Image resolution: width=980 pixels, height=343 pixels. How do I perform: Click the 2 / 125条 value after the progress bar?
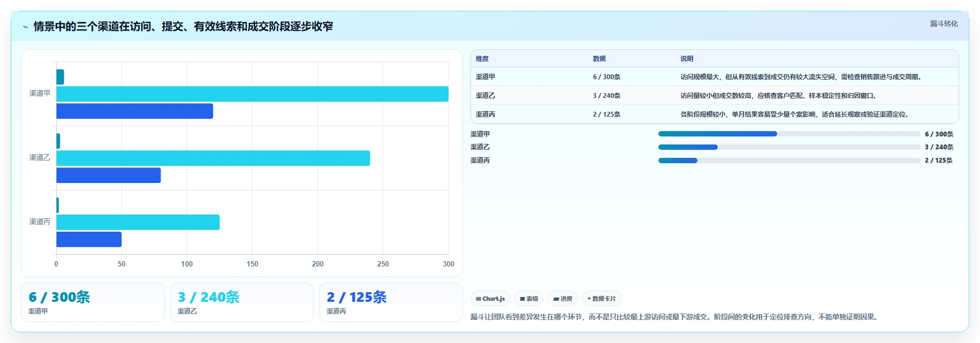point(939,161)
